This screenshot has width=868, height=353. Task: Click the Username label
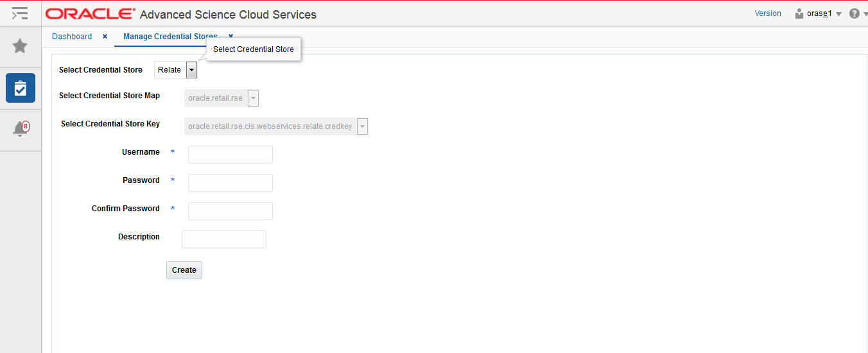[141, 152]
